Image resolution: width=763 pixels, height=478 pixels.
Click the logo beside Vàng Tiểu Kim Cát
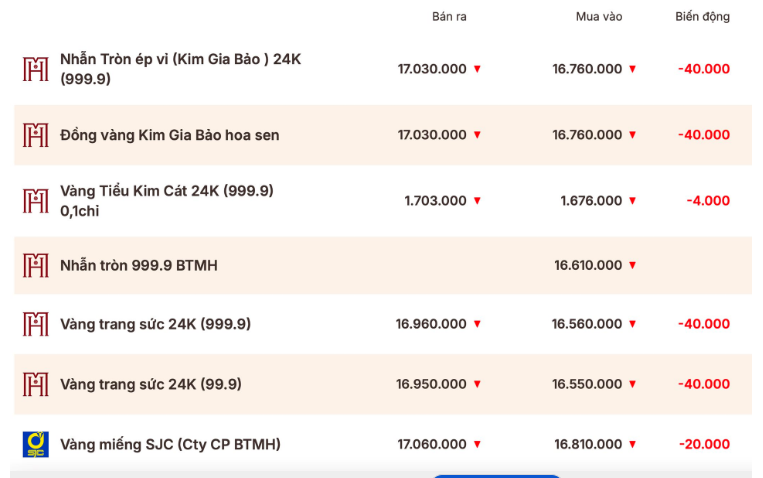(36, 200)
